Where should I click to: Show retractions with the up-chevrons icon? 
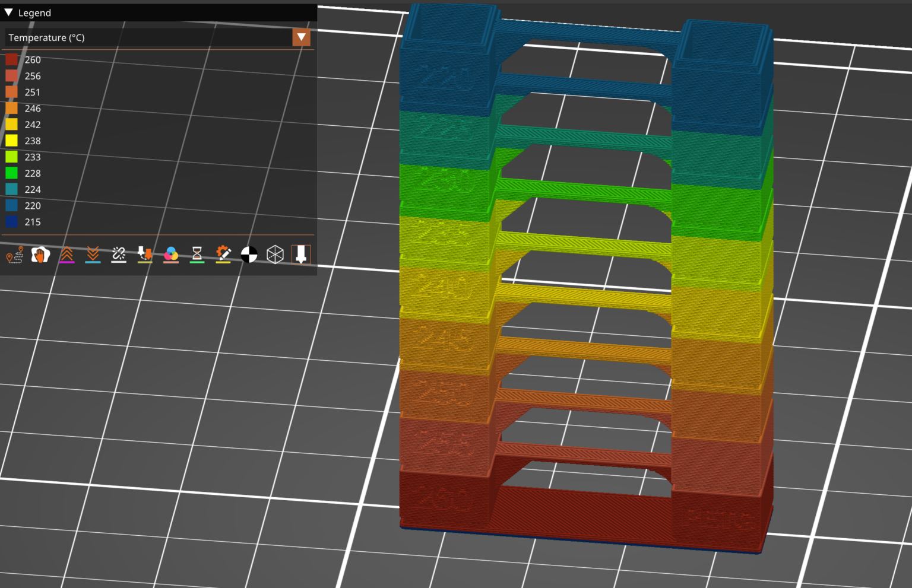(x=66, y=255)
